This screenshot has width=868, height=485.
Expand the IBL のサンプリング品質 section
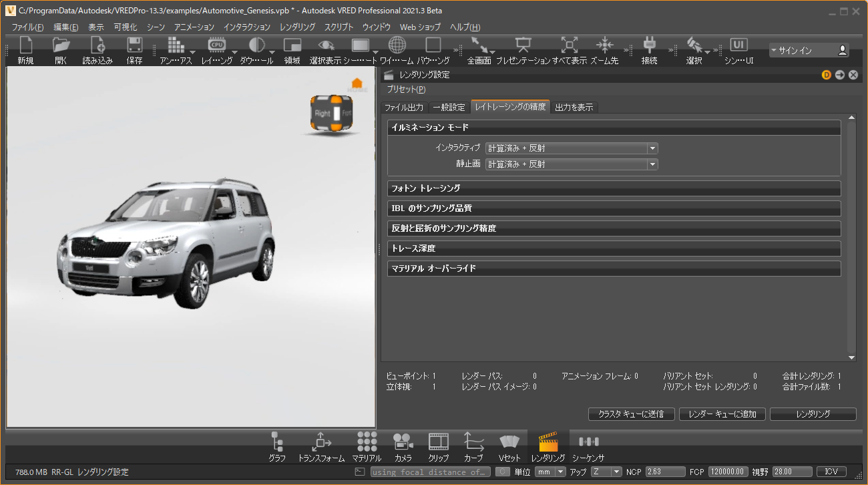(x=614, y=208)
